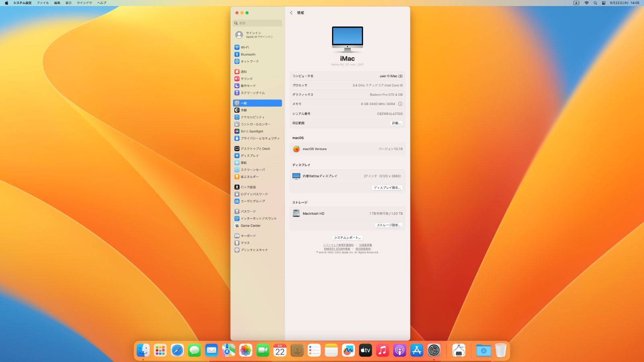Open インターネットアカウント settings
644x362 pixels.
click(x=258, y=218)
